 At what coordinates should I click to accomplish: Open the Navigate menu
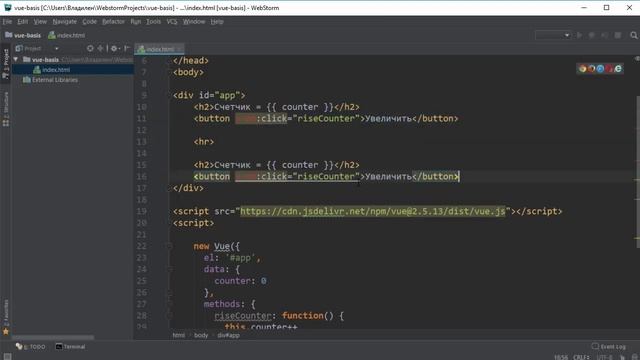click(64, 22)
